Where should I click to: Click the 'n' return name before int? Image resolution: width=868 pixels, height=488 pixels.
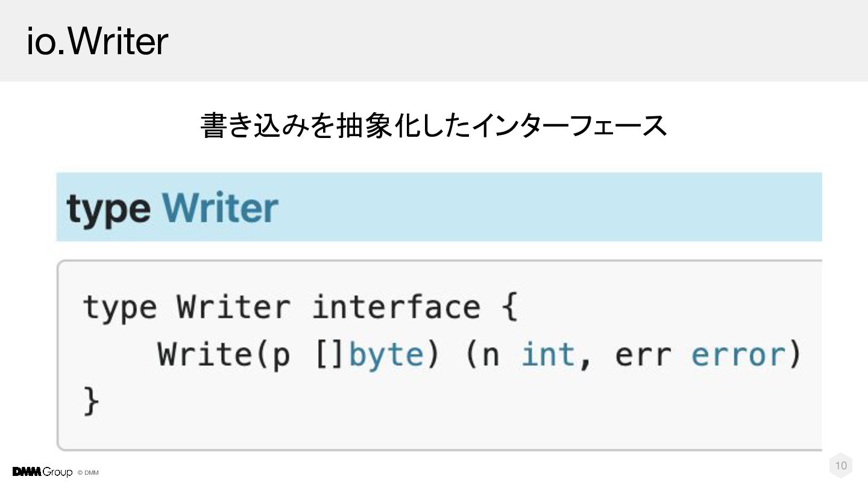(x=490, y=356)
